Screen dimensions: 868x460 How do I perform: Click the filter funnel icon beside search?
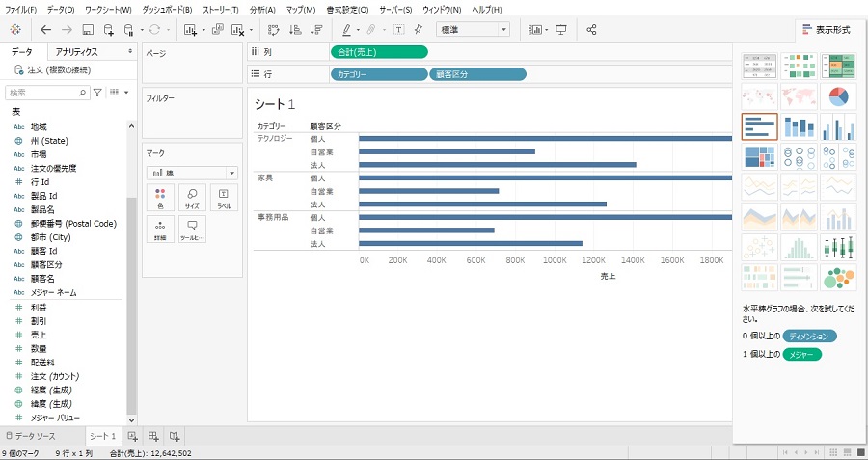pyautogui.click(x=97, y=93)
